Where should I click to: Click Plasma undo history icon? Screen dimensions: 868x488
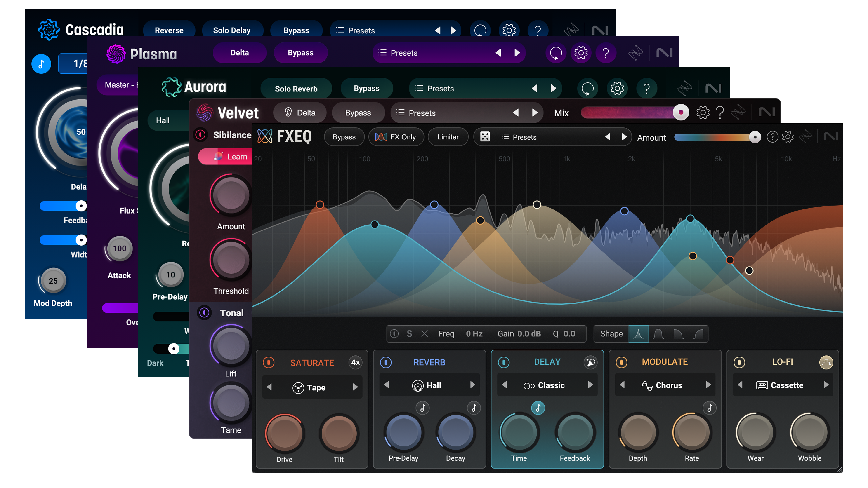click(556, 53)
